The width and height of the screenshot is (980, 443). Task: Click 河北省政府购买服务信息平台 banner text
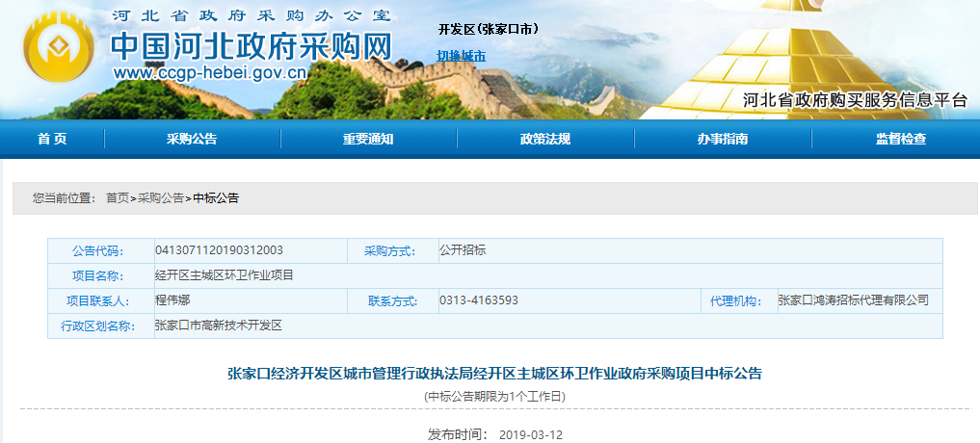[x=855, y=100]
